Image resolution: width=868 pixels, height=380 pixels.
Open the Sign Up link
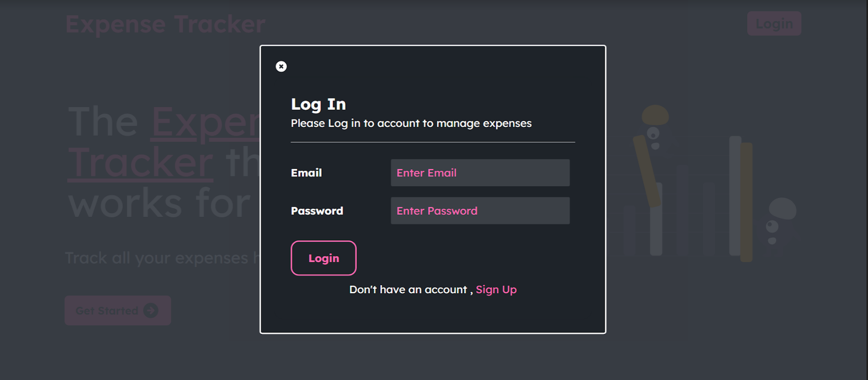click(x=496, y=289)
